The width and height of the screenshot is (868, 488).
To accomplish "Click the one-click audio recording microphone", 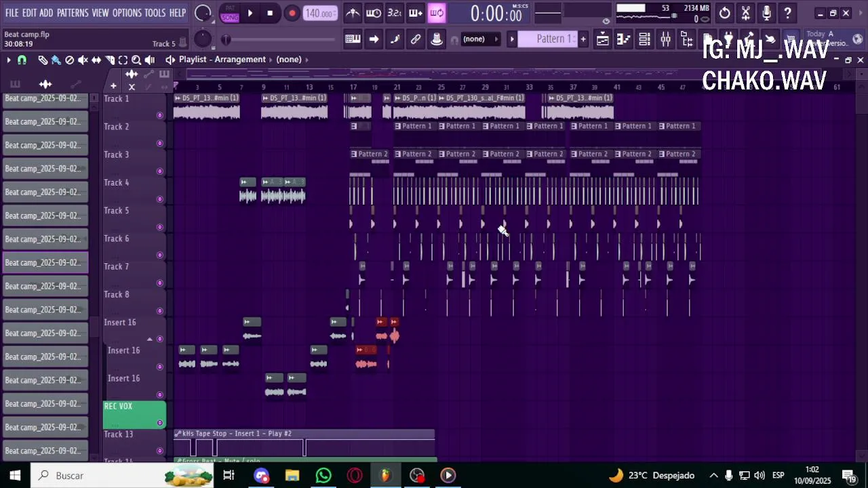I will coord(767,13).
